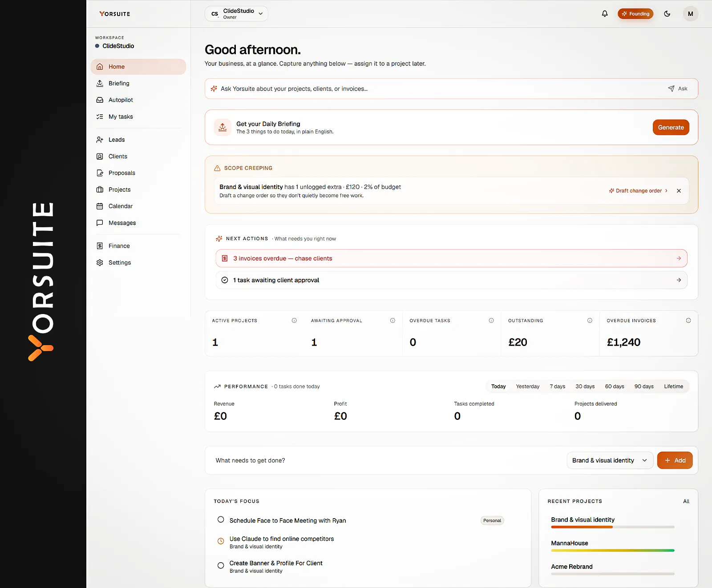Click the Active Projects info icon

pyautogui.click(x=294, y=320)
